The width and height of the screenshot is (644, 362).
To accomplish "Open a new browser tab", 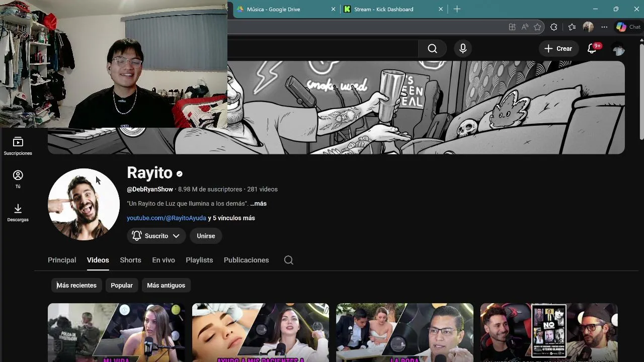I will pyautogui.click(x=457, y=9).
